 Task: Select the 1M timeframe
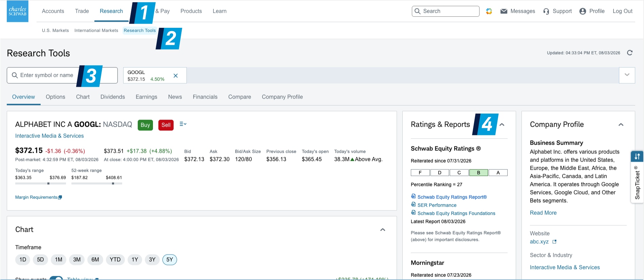click(59, 260)
